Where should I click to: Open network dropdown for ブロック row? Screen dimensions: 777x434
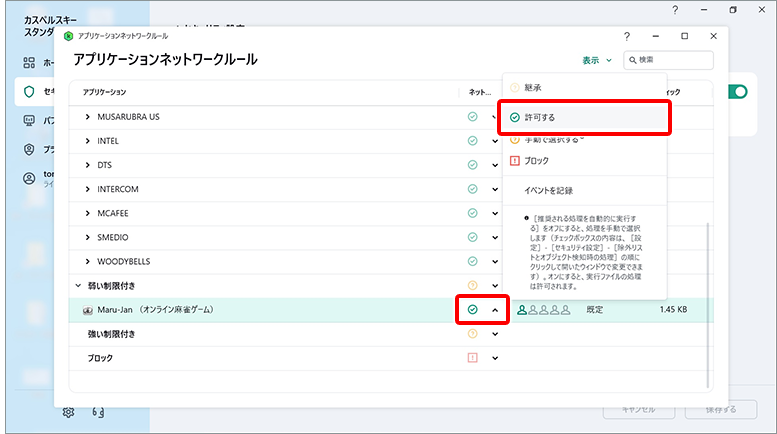coord(495,358)
